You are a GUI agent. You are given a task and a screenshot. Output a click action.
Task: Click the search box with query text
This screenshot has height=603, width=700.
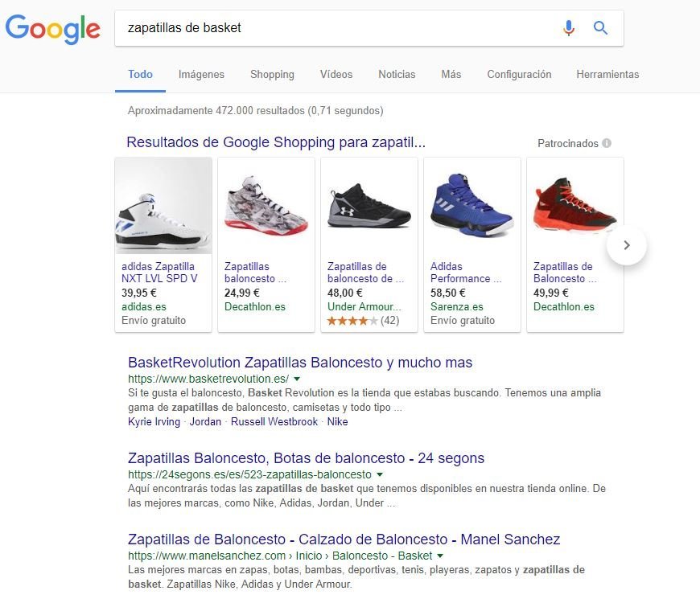pos(338,28)
